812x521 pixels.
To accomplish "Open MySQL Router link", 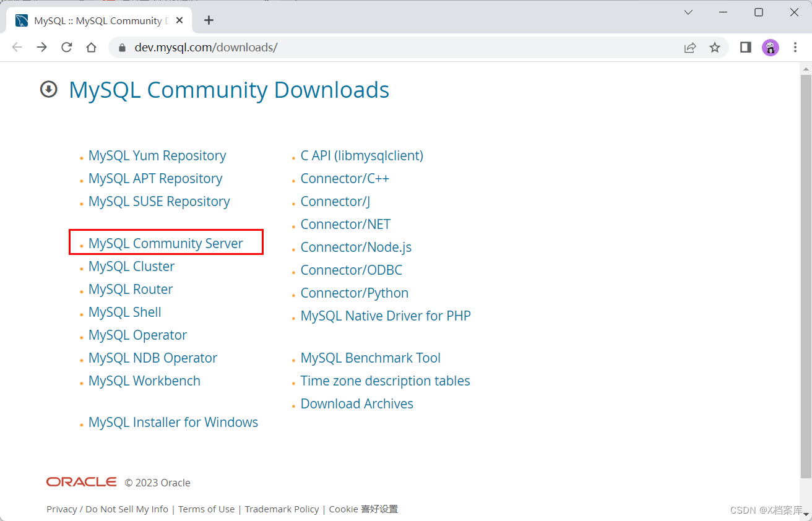I will click(x=131, y=289).
